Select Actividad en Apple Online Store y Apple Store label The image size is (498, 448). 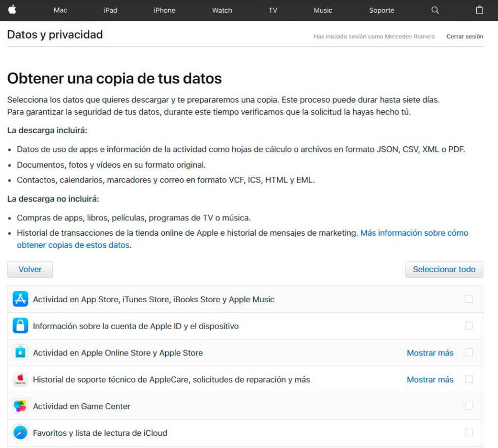(118, 353)
